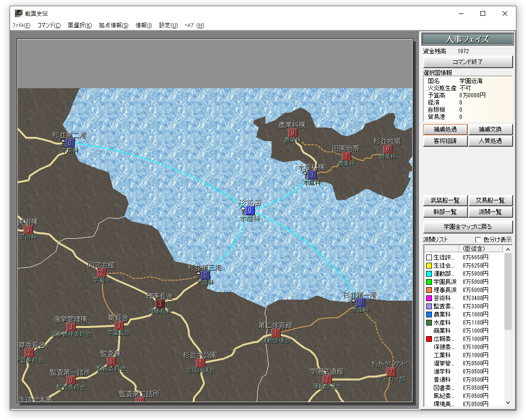
Task: Select the サッカーグラウンド node marker
Action: click(391, 372)
